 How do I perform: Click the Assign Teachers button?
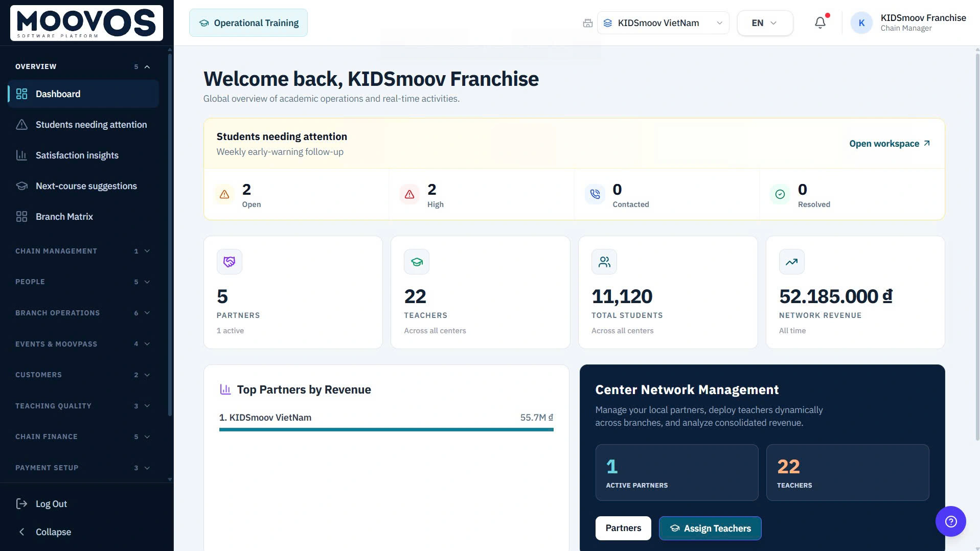tap(710, 528)
